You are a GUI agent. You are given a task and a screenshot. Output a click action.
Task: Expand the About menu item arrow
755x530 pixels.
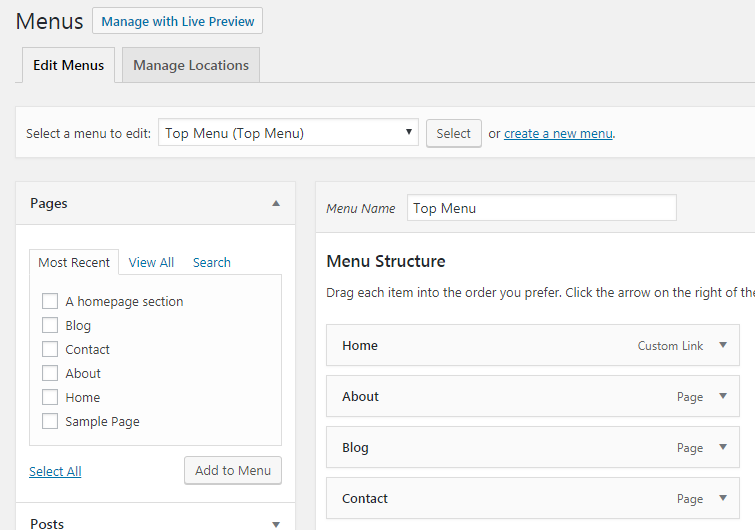tap(723, 397)
